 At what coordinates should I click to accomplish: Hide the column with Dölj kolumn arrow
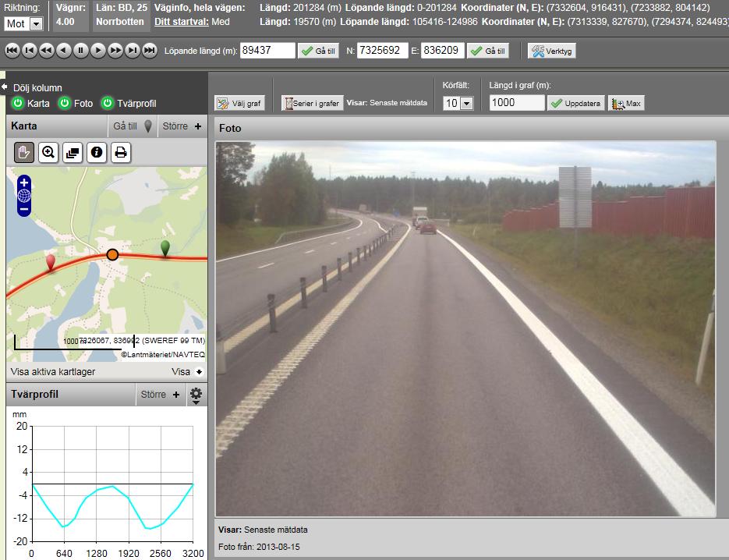(4, 87)
